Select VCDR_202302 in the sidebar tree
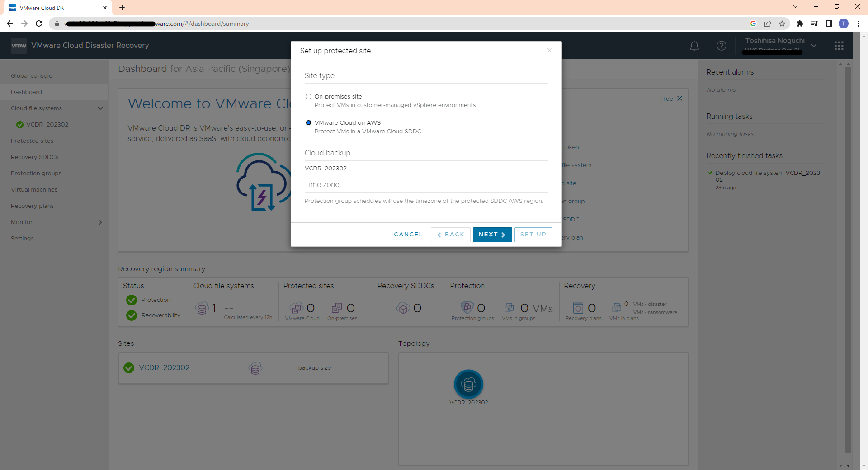 point(47,124)
